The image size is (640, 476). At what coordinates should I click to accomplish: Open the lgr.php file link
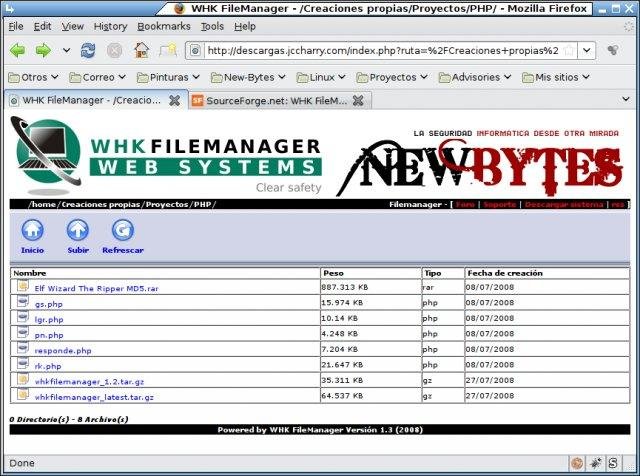49,320
